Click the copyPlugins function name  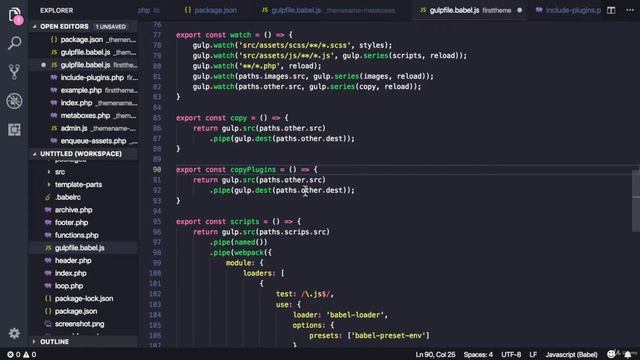[x=253, y=169]
